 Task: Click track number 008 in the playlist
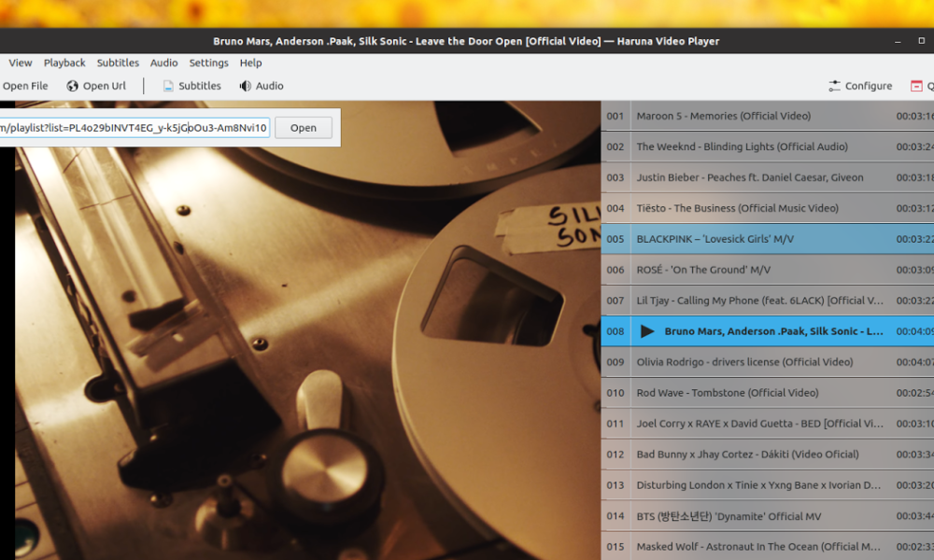[x=616, y=331]
